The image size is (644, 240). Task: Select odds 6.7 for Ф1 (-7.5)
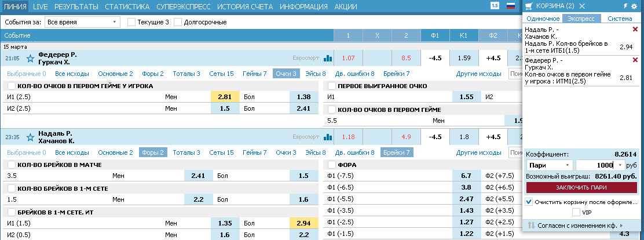466,176
